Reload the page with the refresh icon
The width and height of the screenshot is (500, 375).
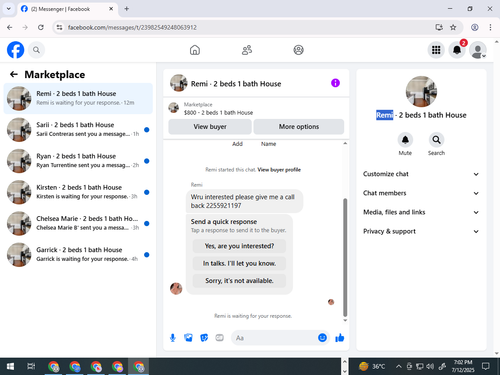click(x=41, y=27)
